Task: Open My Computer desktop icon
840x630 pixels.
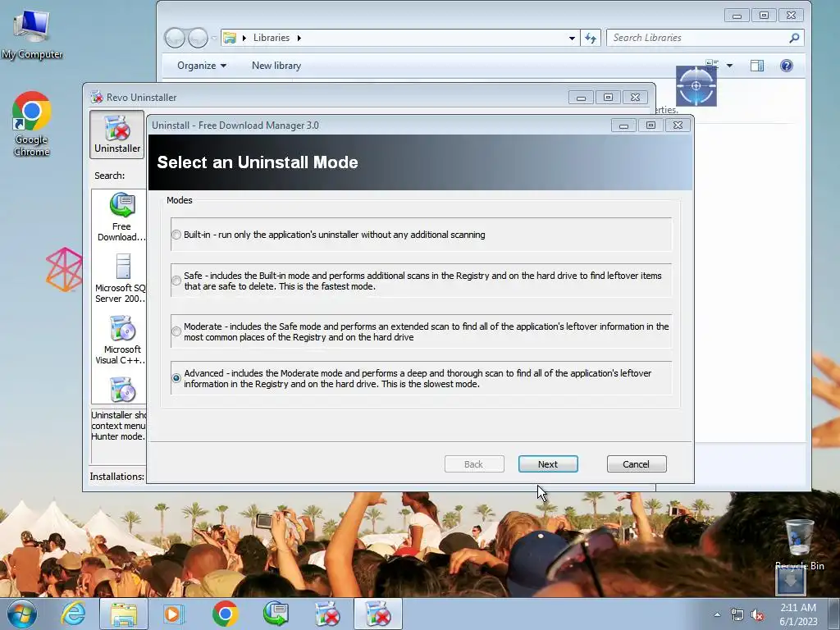Action: tap(32, 33)
